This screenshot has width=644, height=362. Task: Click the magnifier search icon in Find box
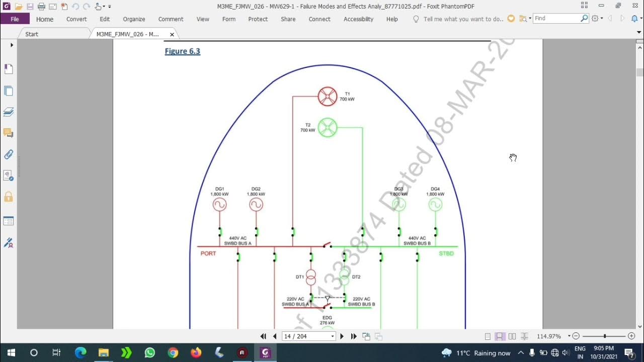[x=584, y=18]
